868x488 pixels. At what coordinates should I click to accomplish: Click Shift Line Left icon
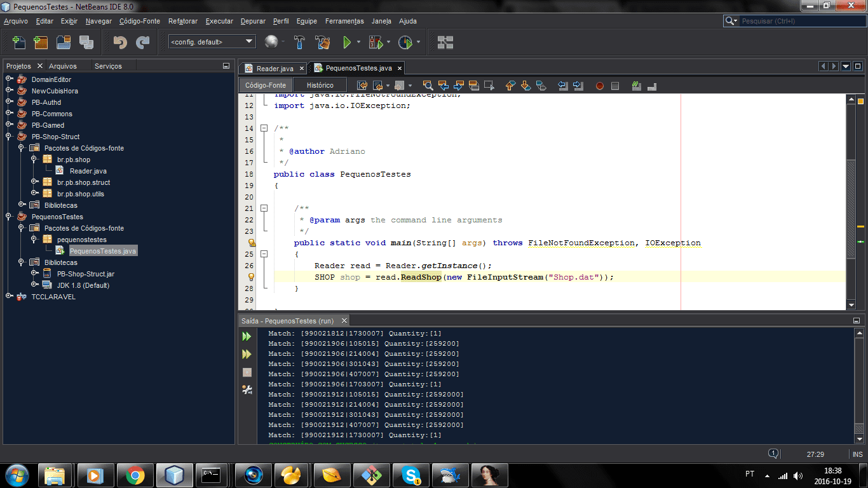[562, 85]
